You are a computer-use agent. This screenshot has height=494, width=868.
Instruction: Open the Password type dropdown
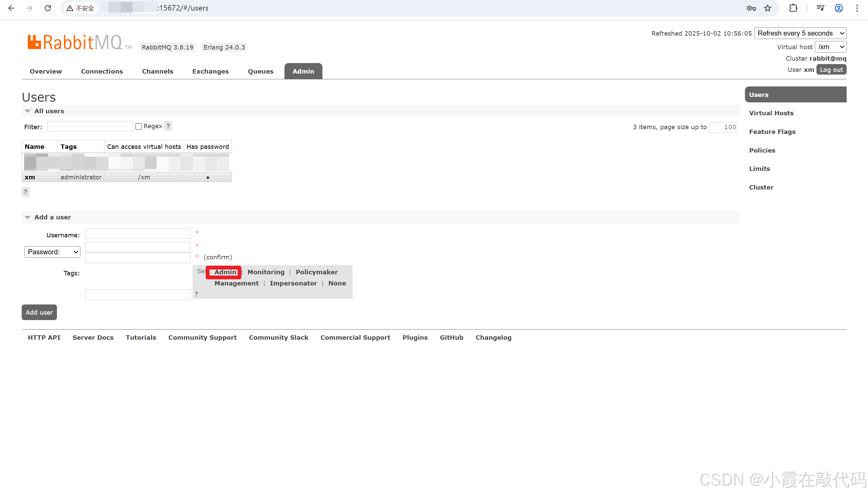pos(52,252)
